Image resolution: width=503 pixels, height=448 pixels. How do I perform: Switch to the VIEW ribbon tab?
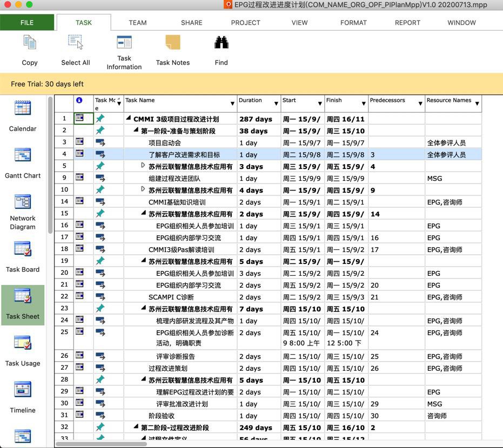pyautogui.click(x=300, y=23)
